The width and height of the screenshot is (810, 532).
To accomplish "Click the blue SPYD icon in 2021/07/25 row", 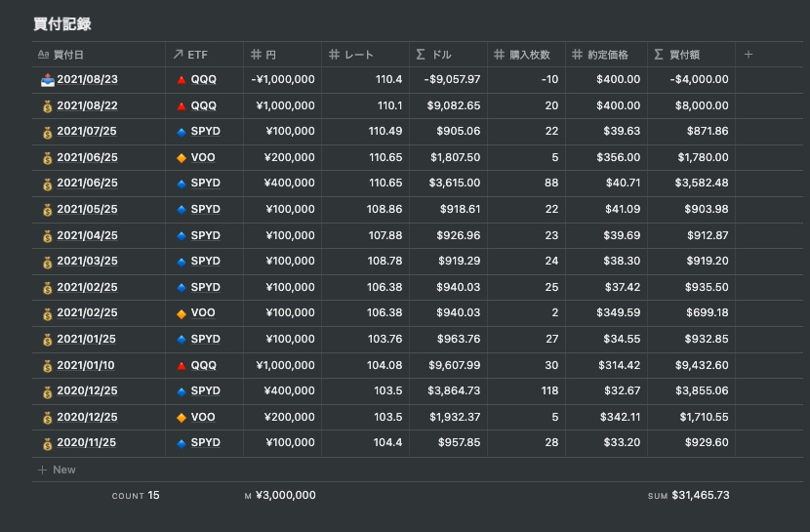I will click(181, 132).
